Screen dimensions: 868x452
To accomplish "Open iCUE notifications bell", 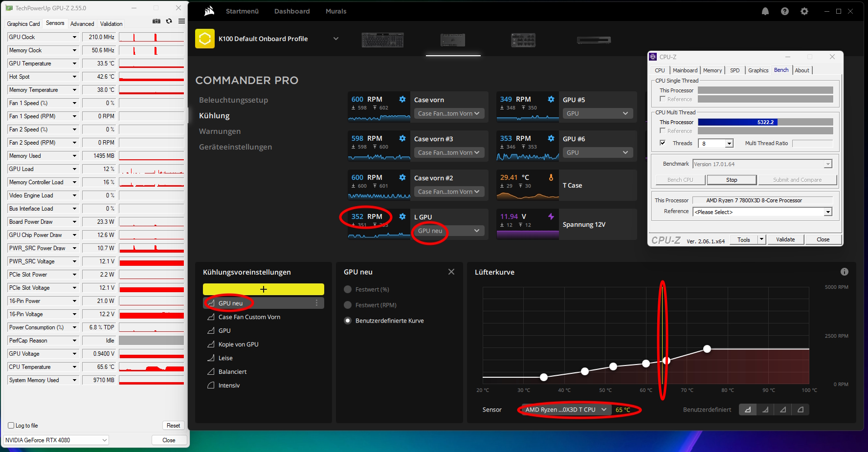I will [x=765, y=11].
